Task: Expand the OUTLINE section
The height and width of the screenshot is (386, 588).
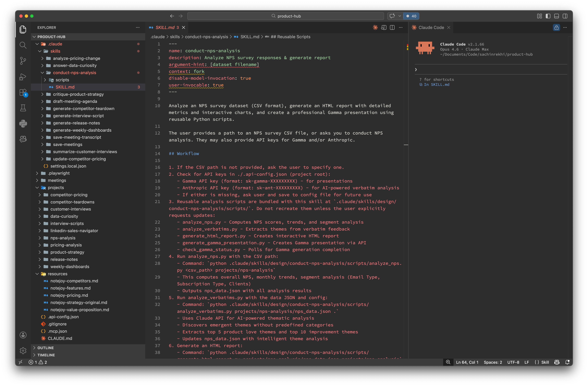Action: coord(45,348)
